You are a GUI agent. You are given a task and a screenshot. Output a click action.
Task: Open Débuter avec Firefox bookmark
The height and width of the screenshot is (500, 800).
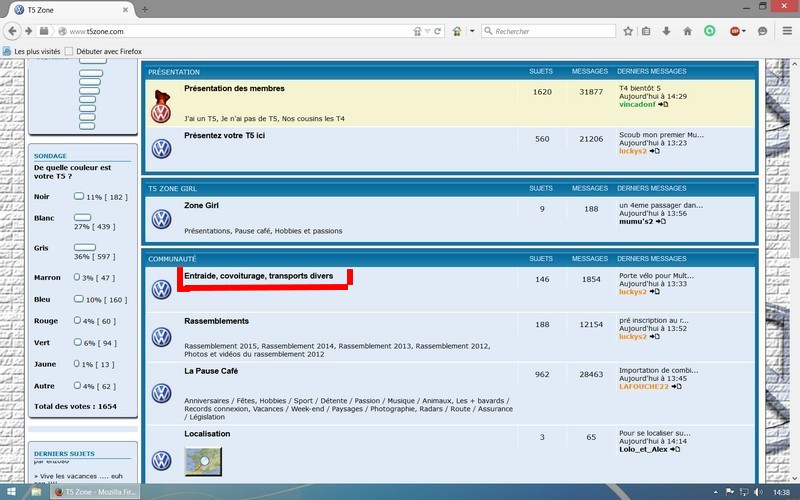[x=104, y=52]
